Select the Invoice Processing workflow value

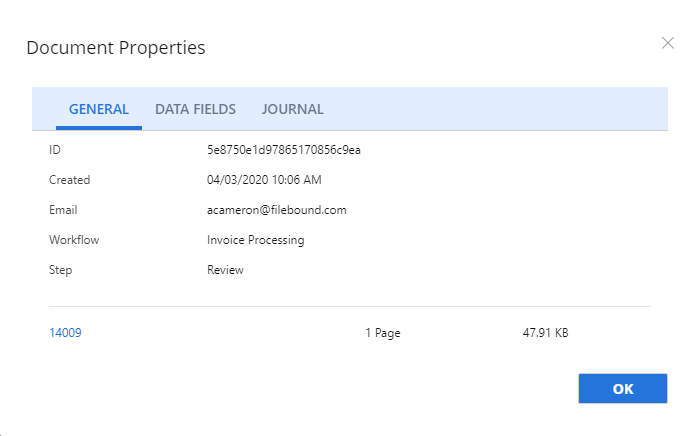(255, 240)
